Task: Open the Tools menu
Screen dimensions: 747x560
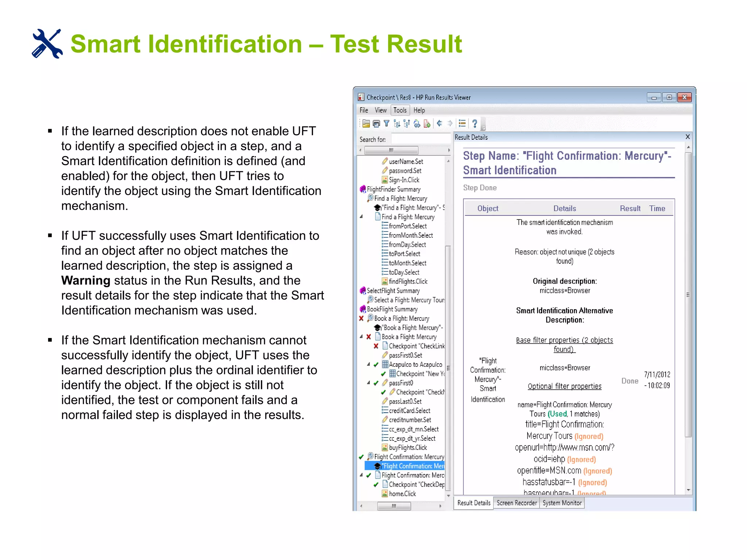Action: point(400,110)
